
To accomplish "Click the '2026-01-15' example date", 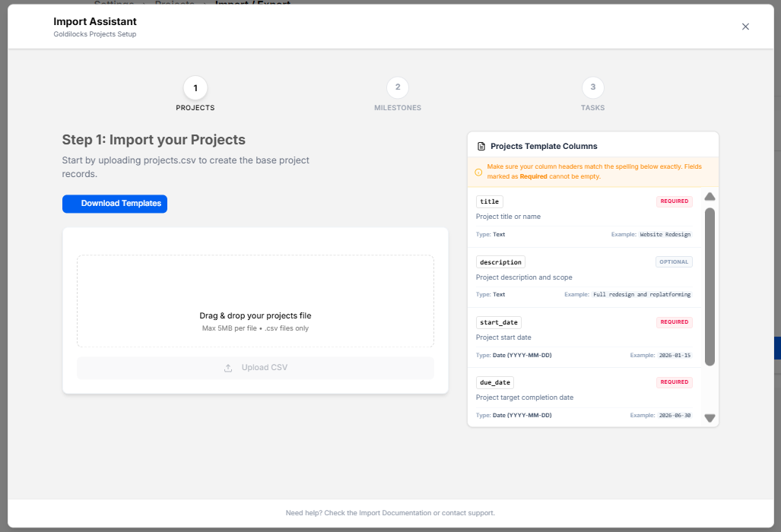I will pos(675,356).
